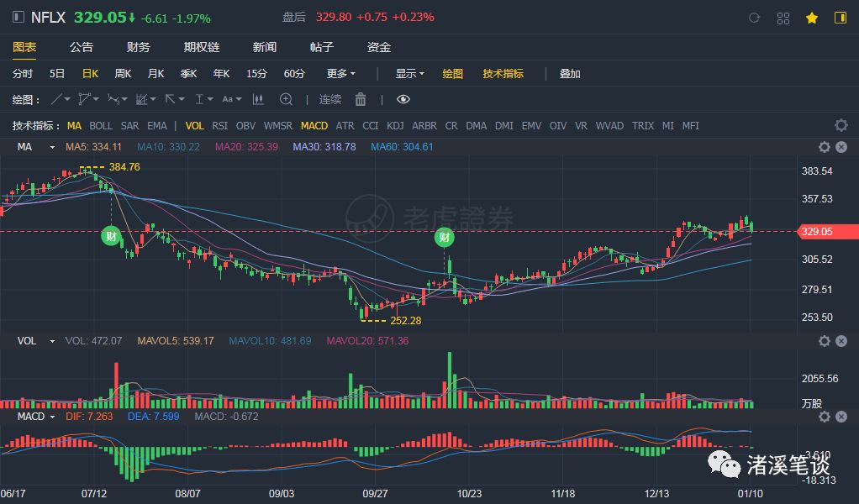Click the 绘图 toolbar button
Viewport: 859px width, 504px height.
(x=452, y=73)
